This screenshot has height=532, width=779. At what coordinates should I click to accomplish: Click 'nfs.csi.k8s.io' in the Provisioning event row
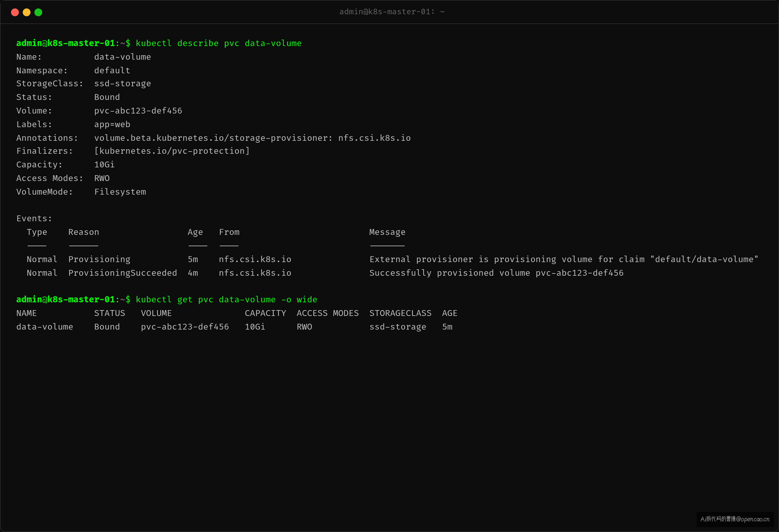pos(255,259)
